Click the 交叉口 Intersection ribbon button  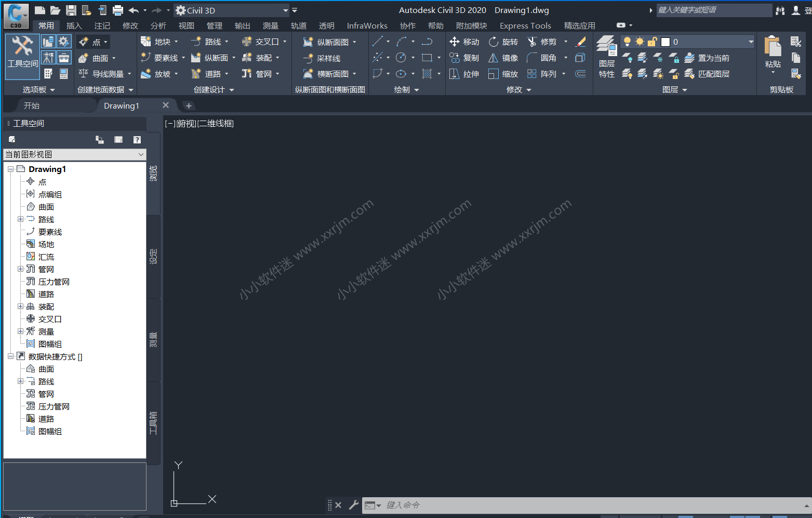coord(264,42)
